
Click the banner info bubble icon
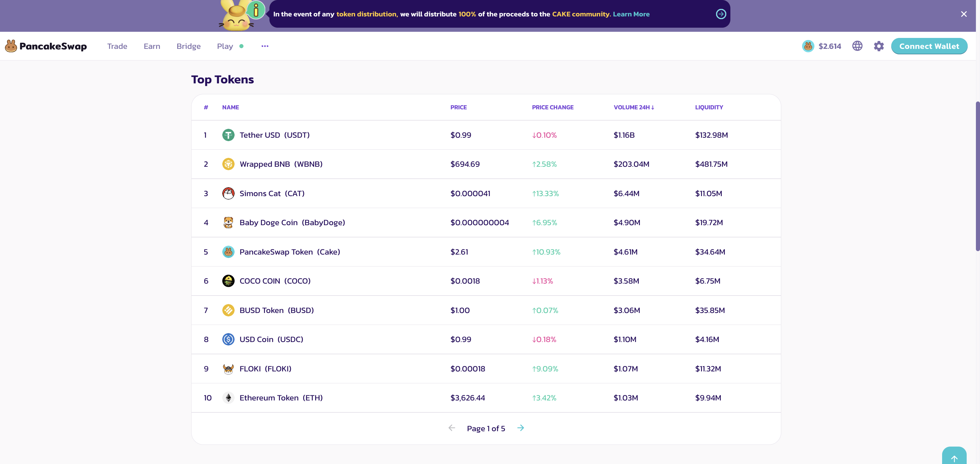(x=256, y=10)
